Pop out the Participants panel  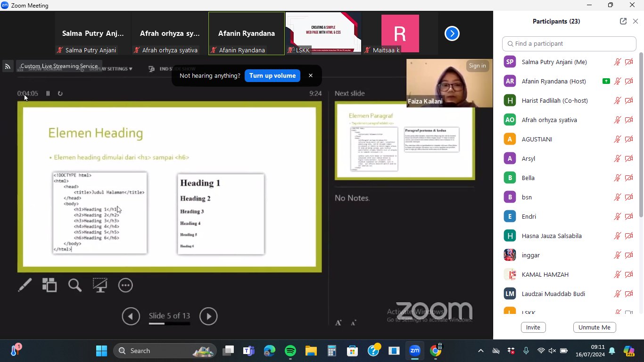pos(623,21)
